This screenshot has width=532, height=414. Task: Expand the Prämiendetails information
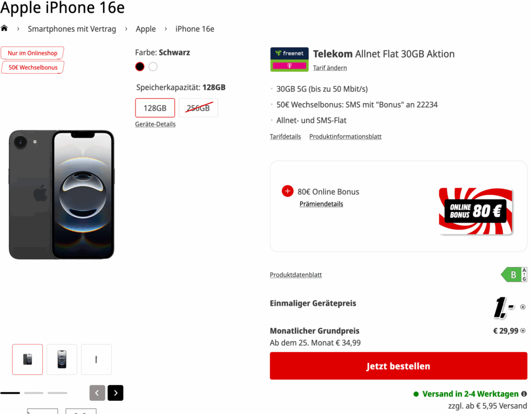point(321,204)
